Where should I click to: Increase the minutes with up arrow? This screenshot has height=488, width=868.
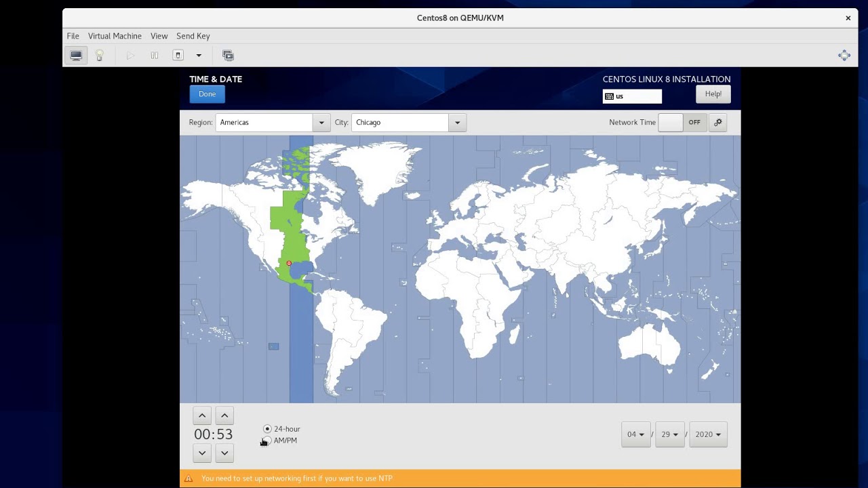pos(224,415)
